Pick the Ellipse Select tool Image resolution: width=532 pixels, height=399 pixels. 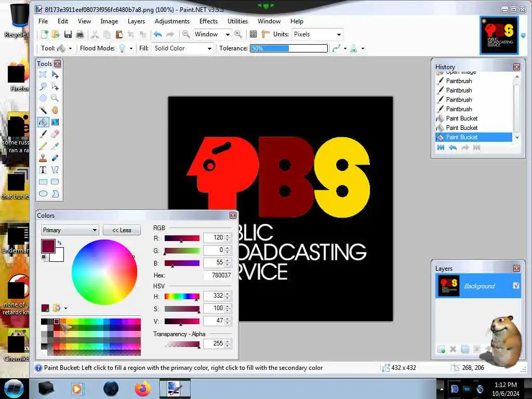point(43,98)
